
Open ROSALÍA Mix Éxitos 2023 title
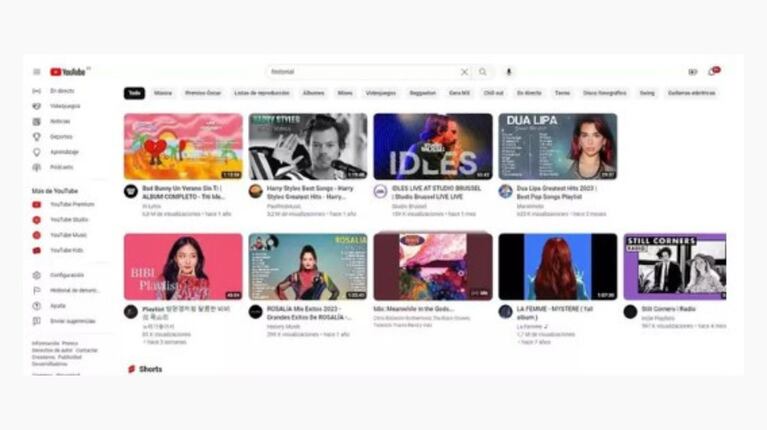(309, 314)
